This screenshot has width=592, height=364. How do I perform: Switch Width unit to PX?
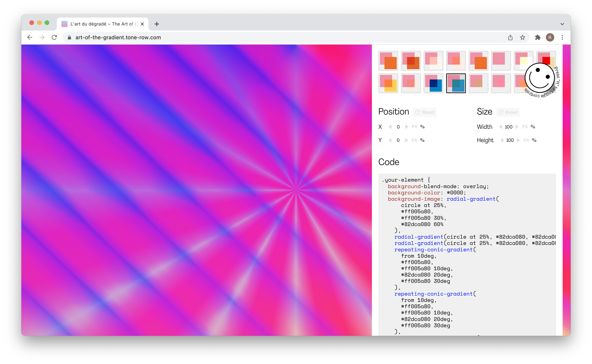525,127
